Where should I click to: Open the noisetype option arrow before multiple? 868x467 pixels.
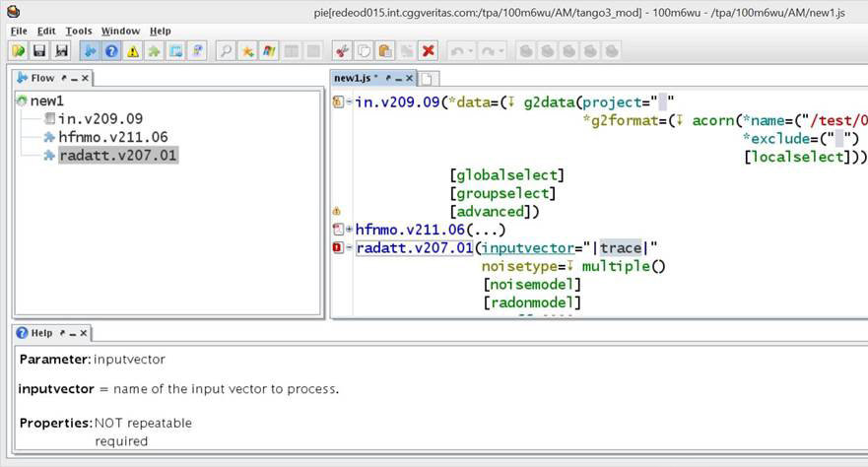[x=569, y=266]
